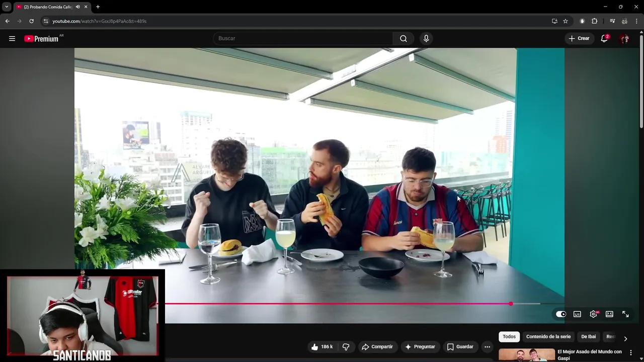Focus the Buscar search field

coord(303,39)
